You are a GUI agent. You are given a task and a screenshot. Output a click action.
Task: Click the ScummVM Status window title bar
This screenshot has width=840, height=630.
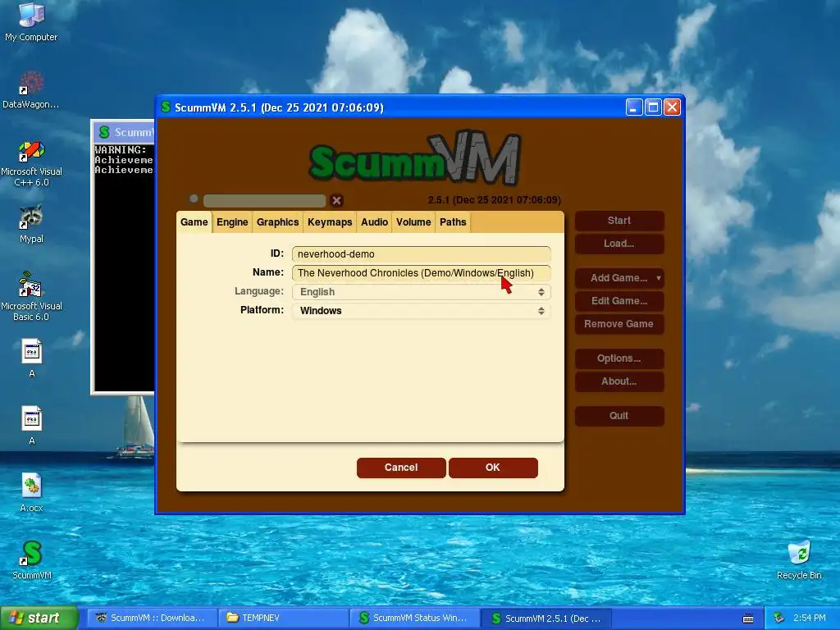tap(125, 132)
